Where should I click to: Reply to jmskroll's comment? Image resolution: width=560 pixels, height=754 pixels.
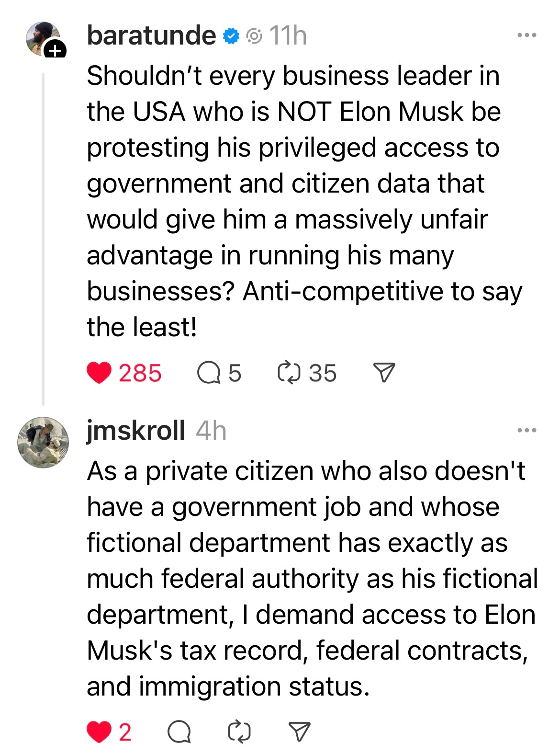coord(179,732)
